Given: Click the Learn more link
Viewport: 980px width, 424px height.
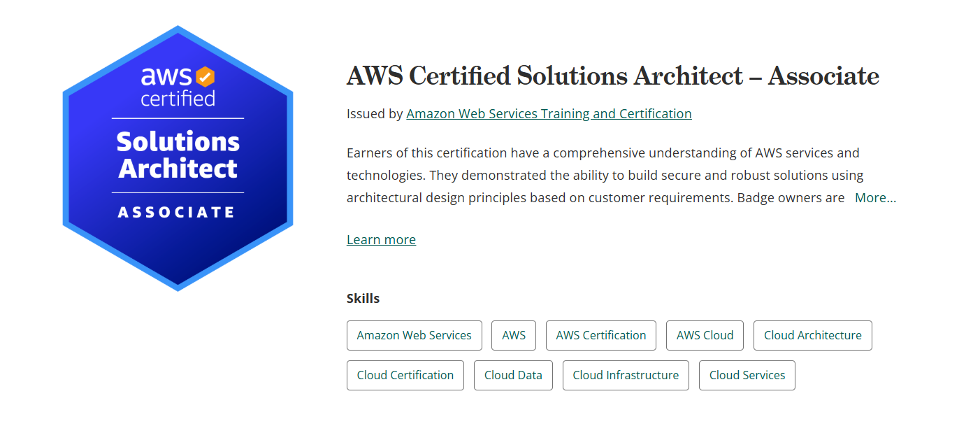Looking at the screenshot, I should (x=381, y=239).
